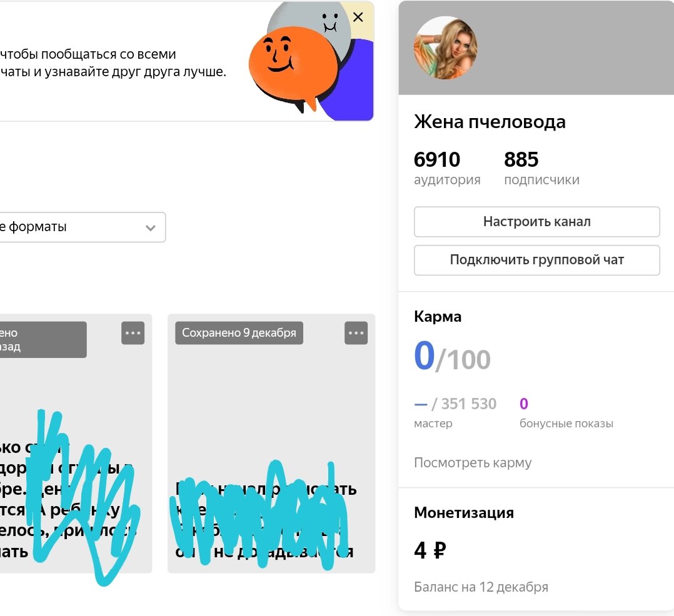Open the left draft card
The image size is (674, 616).
pos(75,444)
